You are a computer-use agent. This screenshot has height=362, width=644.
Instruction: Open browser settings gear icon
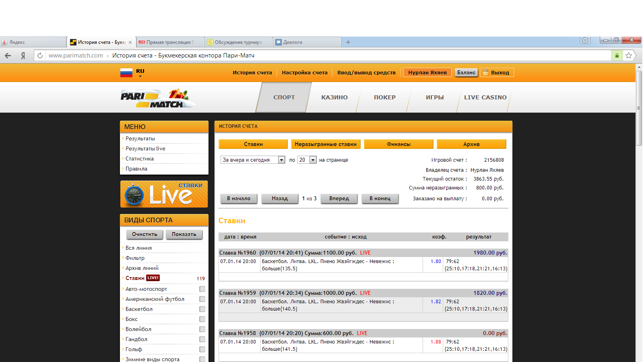(585, 40)
